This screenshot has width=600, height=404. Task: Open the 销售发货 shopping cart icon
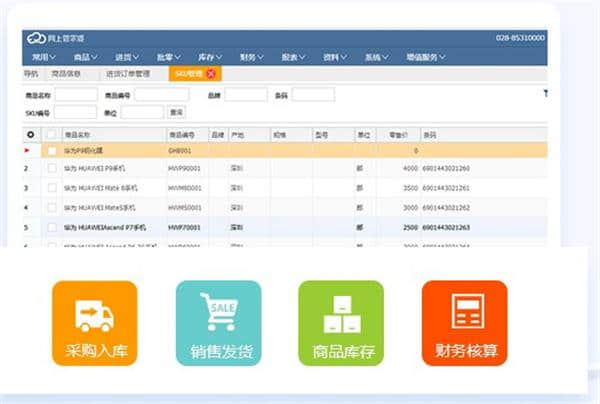[218, 323]
